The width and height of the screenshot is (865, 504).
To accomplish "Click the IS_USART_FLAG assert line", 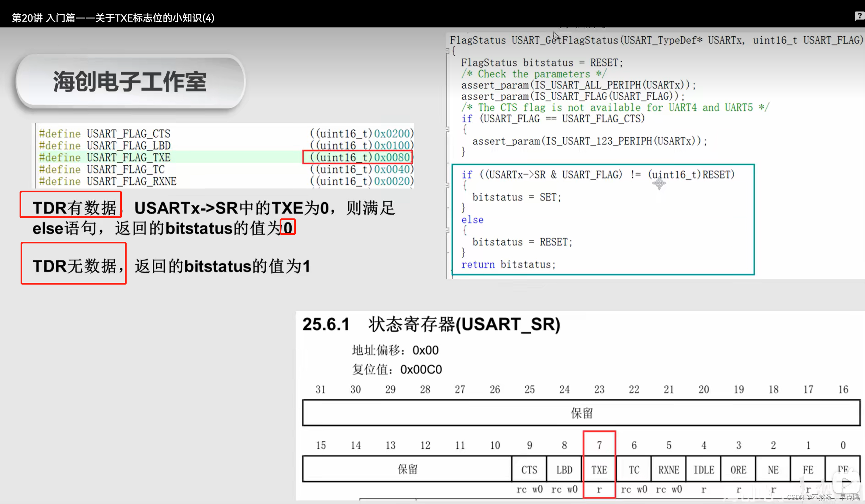I will coord(573,96).
